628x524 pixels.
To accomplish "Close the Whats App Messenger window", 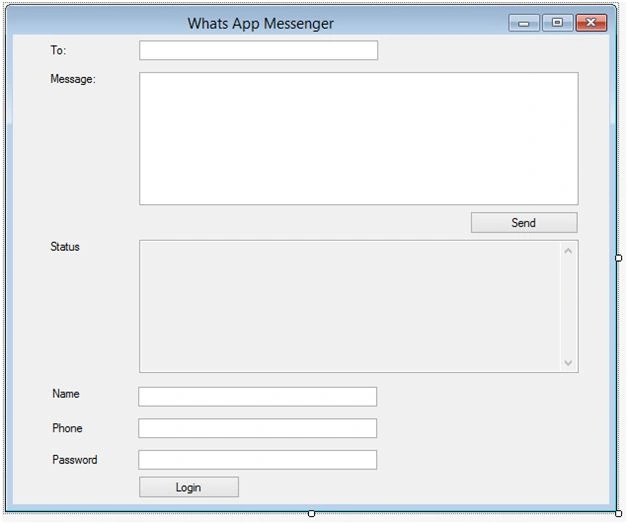I will [591, 23].
